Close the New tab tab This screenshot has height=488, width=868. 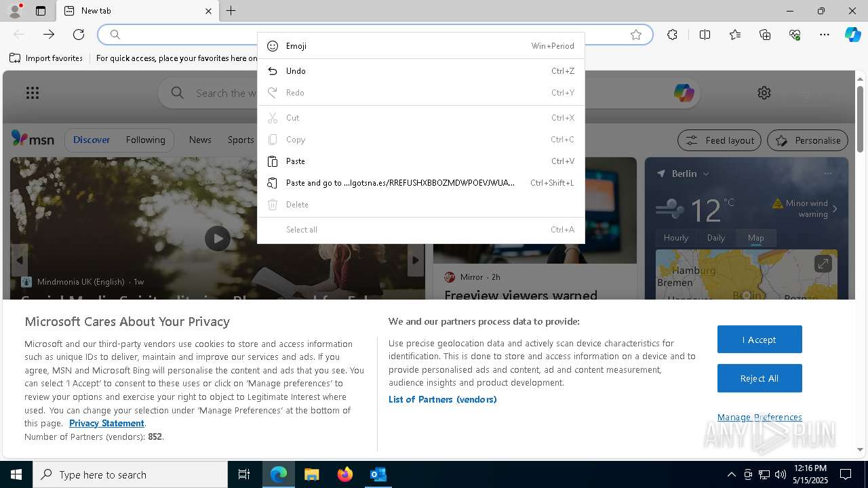pos(208,11)
